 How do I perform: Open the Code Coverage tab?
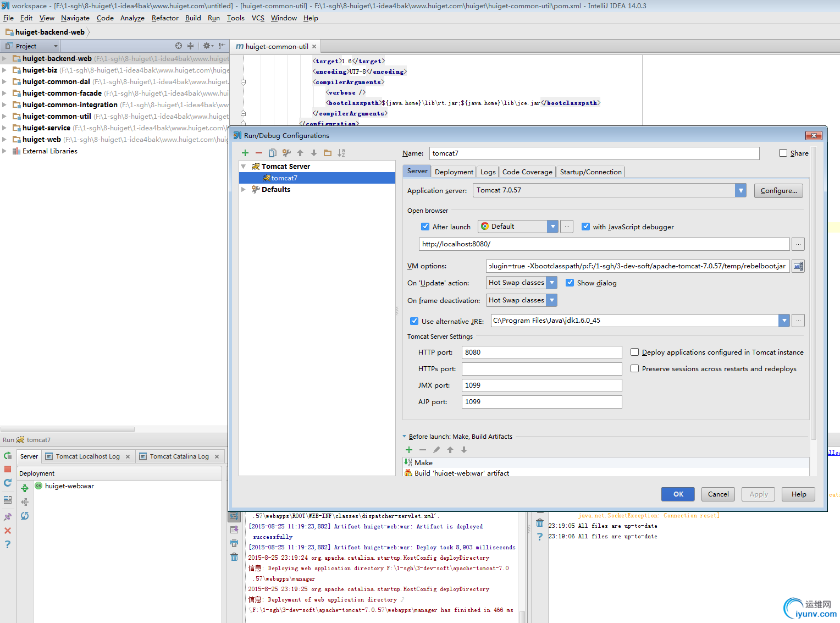coord(527,172)
